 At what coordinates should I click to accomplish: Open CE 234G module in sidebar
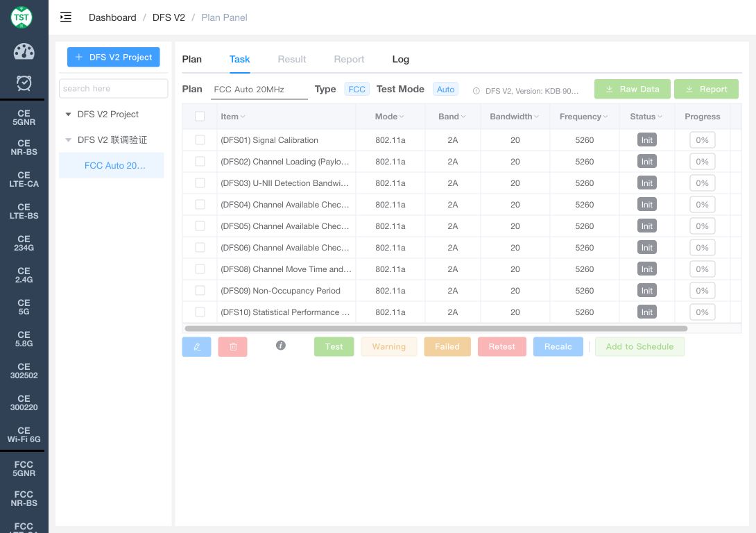coord(24,243)
